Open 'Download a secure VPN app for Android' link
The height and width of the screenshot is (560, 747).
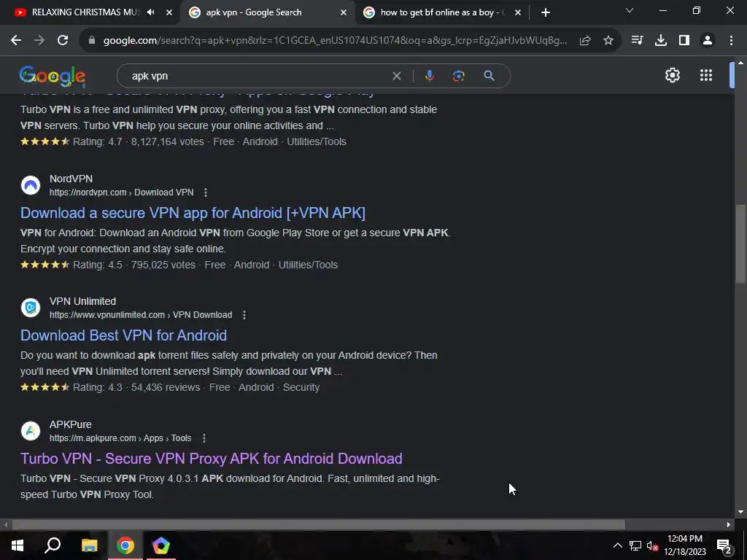pos(193,213)
